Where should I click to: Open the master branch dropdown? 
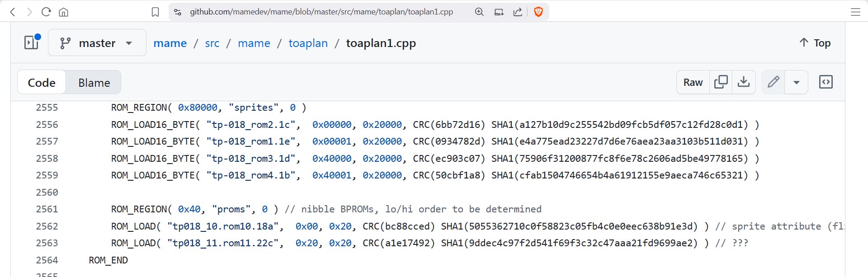coord(97,43)
